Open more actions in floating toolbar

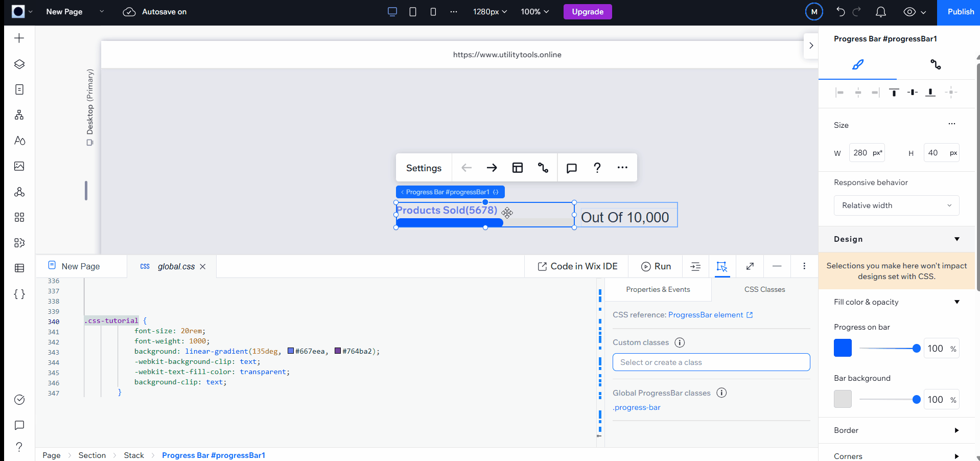click(x=622, y=168)
